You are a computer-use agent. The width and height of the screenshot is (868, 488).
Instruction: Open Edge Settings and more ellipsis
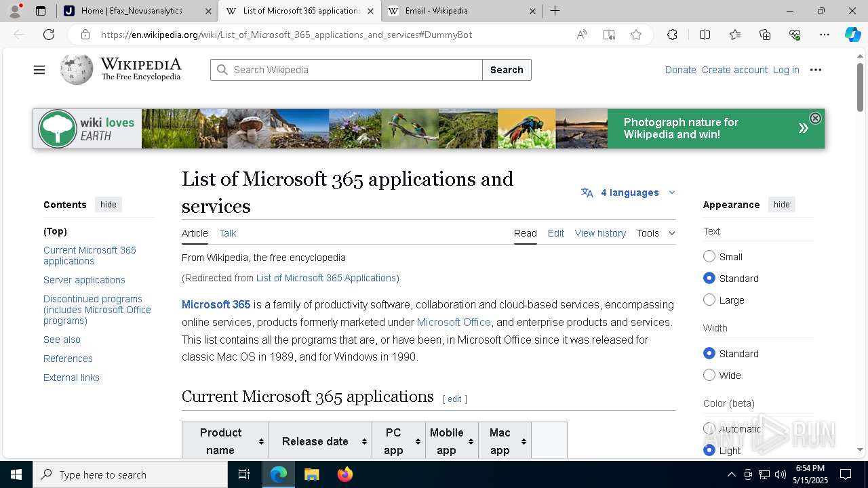[x=825, y=35]
